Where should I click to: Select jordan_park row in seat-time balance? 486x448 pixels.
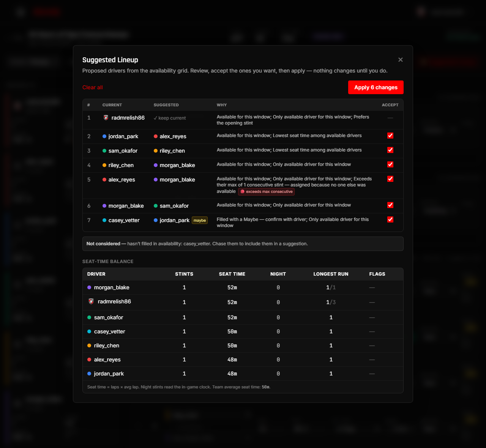click(x=243, y=374)
